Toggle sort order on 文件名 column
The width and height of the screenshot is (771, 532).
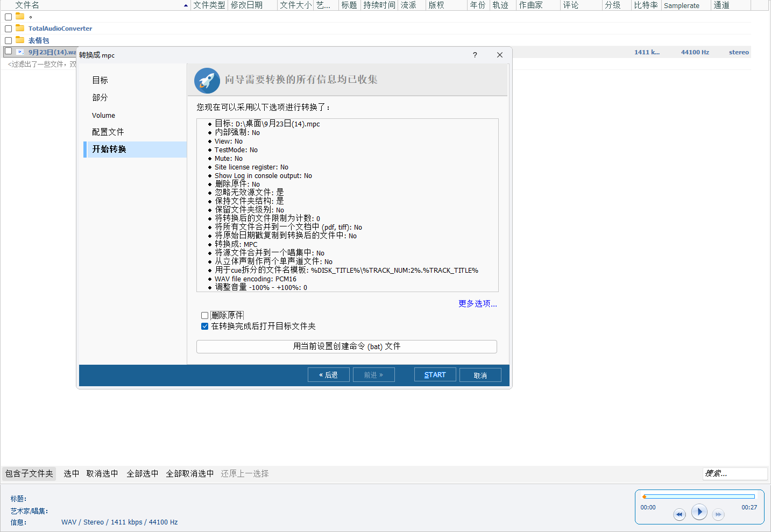pos(96,5)
